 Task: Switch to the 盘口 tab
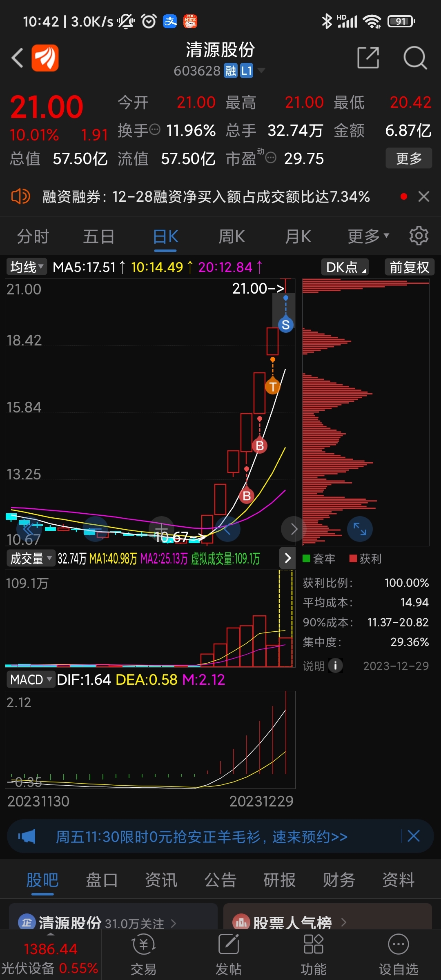tap(102, 880)
